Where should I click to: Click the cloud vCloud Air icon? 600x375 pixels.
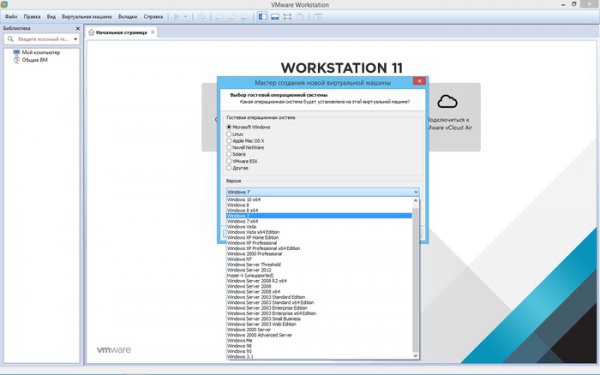click(x=447, y=101)
